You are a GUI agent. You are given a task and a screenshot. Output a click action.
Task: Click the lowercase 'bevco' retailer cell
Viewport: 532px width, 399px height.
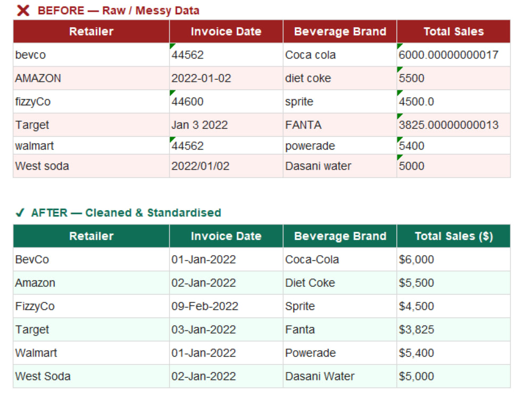92,55
